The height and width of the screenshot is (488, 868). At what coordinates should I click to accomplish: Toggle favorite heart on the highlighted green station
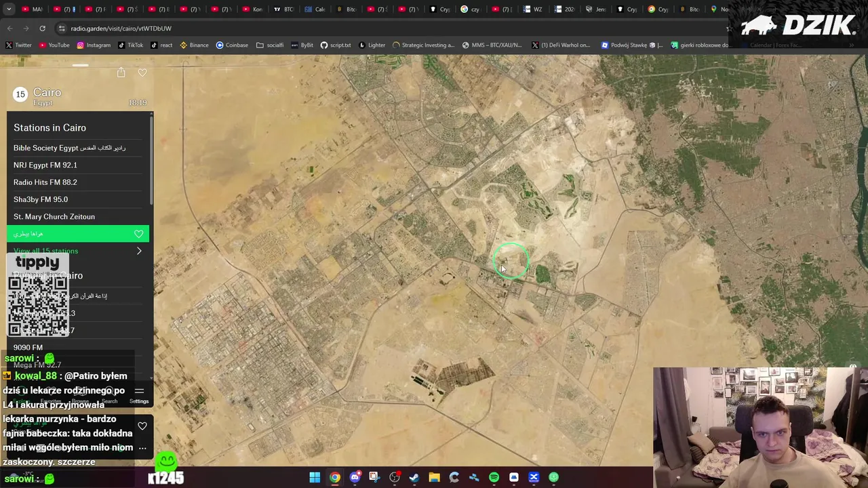click(x=138, y=234)
